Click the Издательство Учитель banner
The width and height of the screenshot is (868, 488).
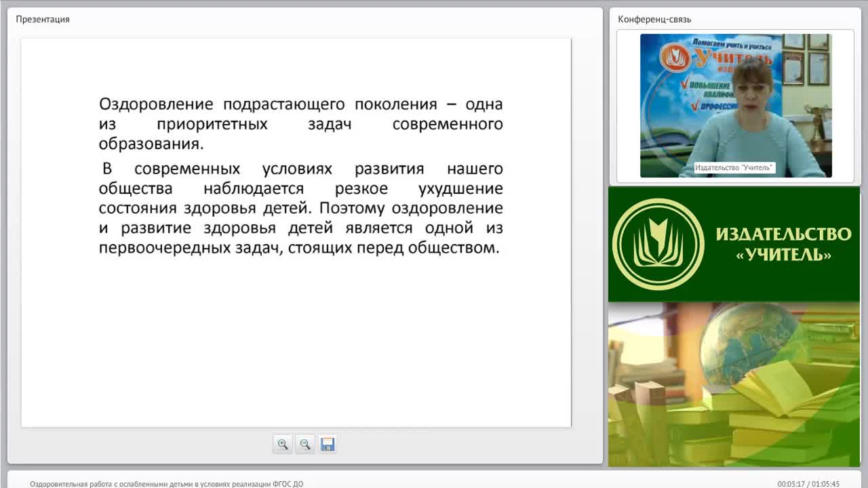click(x=734, y=244)
